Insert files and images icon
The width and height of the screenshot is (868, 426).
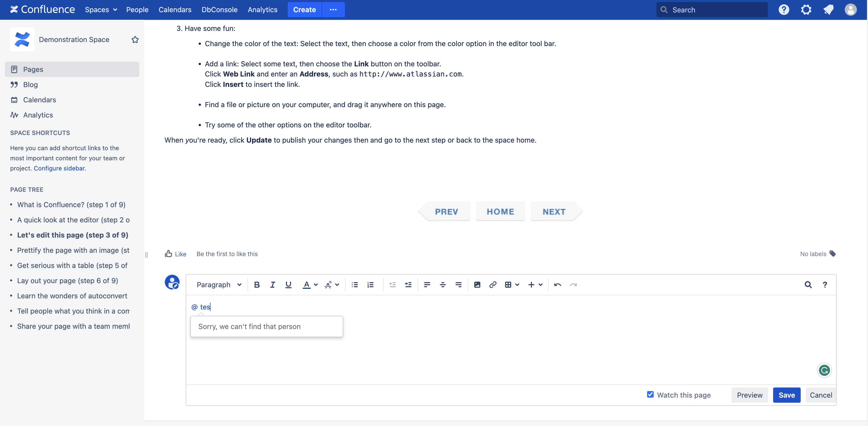(x=477, y=285)
